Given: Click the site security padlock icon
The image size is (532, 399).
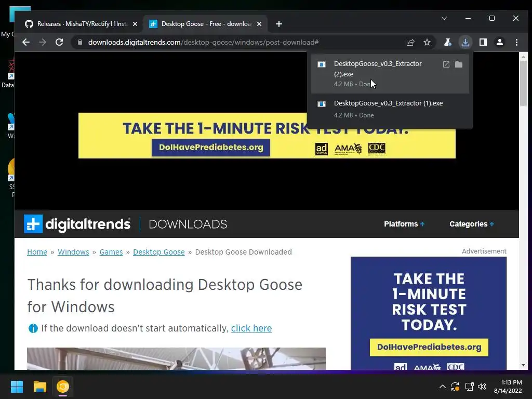Looking at the screenshot, I should click(x=80, y=42).
